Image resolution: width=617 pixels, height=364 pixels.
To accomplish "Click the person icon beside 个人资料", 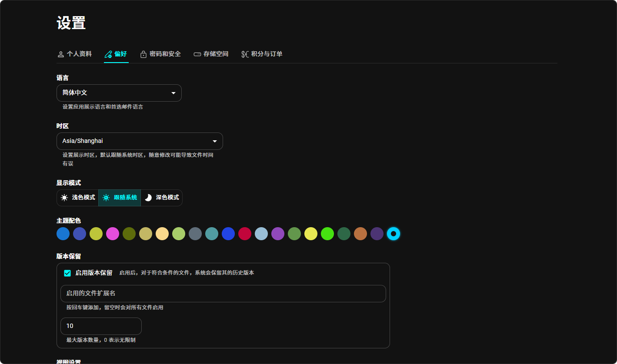I will pyautogui.click(x=61, y=54).
